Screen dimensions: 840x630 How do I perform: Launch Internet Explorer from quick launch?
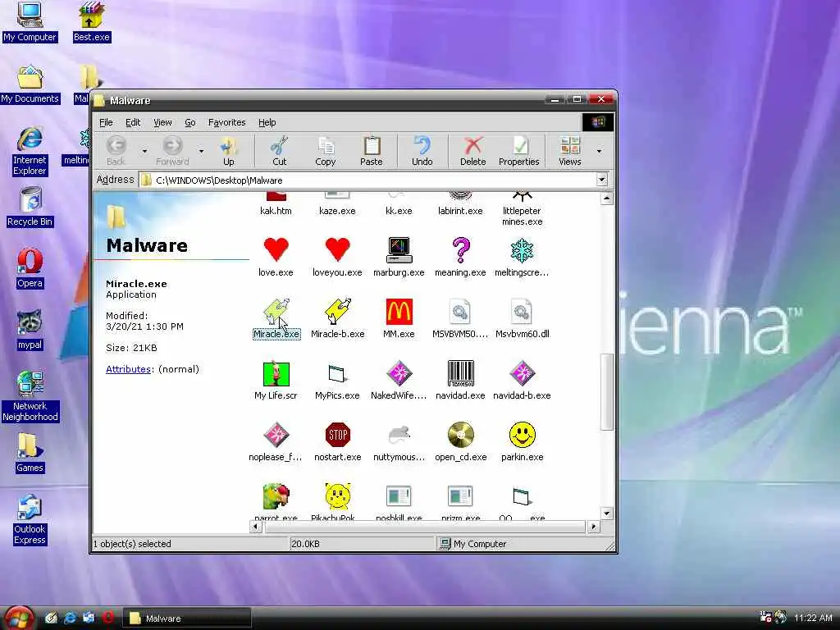(70, 618)
